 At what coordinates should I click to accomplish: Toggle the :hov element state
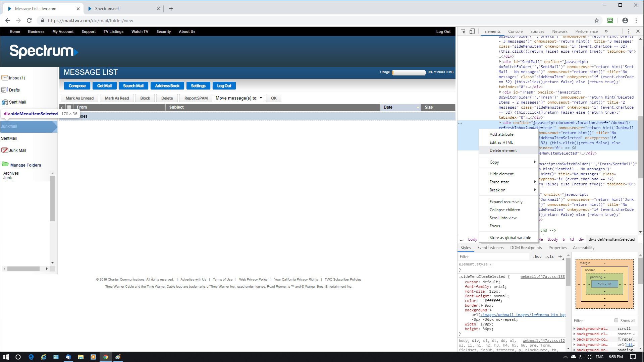537,256
